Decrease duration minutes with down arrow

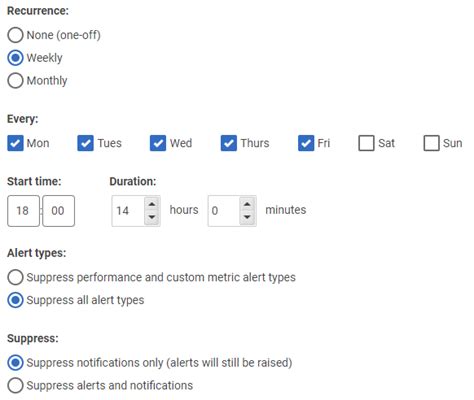coord(247,217)
